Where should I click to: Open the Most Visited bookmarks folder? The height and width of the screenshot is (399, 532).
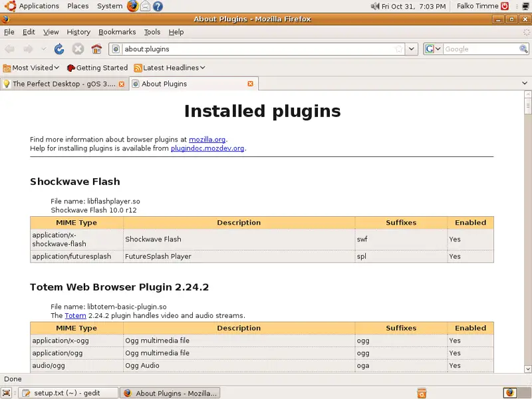pos(31,68)
